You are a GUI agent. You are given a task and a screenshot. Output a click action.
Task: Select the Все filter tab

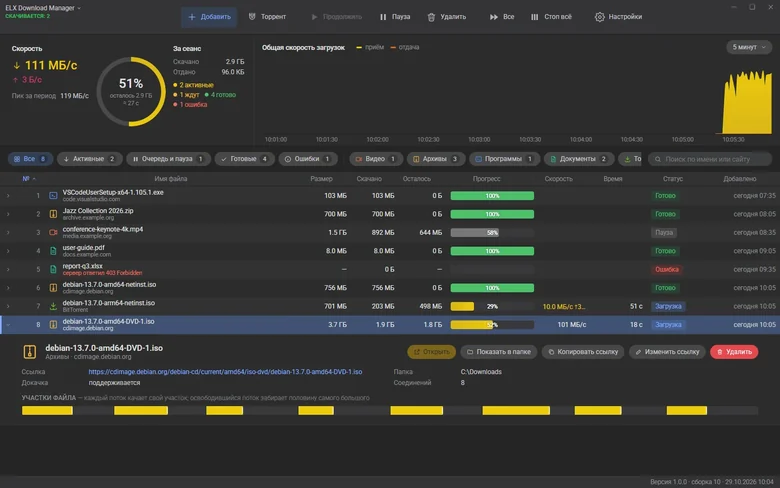(30, 159)
